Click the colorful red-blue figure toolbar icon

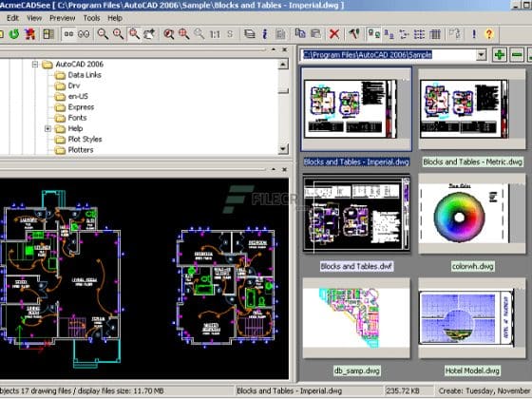coord(29,34)
